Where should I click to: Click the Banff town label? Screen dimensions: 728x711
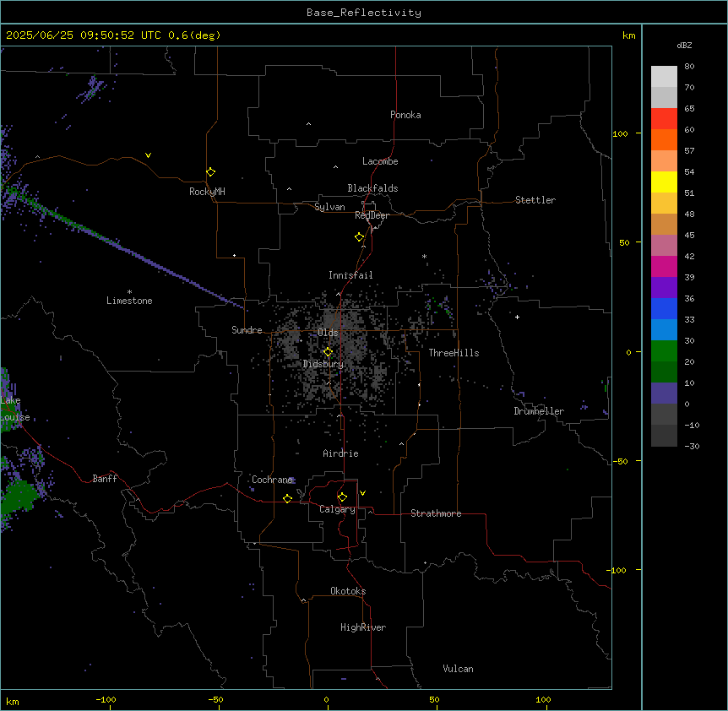click(105, 479)
